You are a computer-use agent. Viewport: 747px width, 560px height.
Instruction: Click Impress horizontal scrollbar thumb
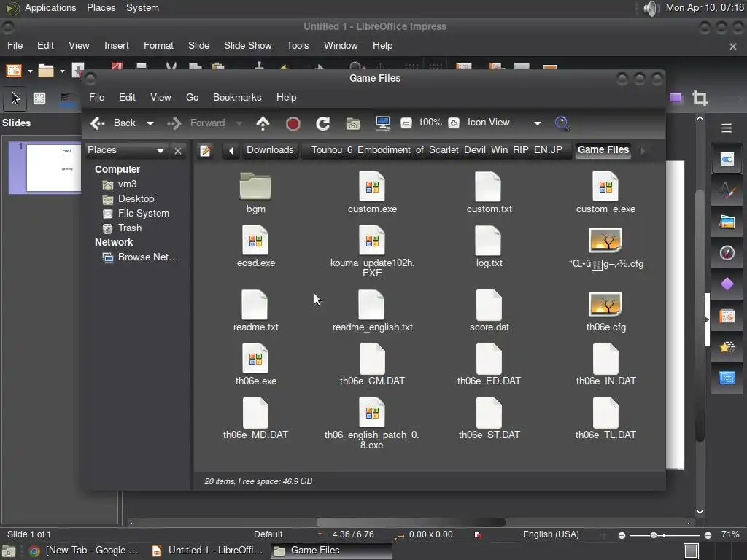click(x=411, y=522)
